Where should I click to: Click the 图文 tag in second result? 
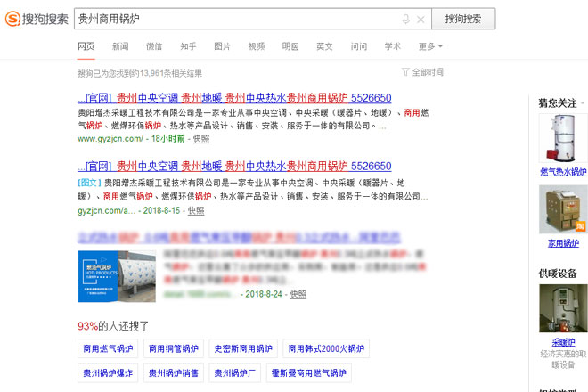coord(89,183)
